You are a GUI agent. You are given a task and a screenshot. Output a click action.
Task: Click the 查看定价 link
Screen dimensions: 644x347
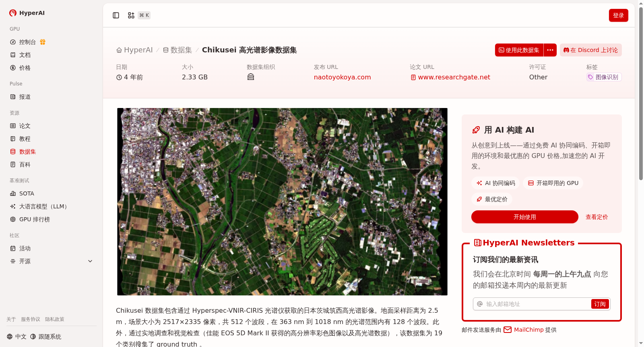point(597,217)
